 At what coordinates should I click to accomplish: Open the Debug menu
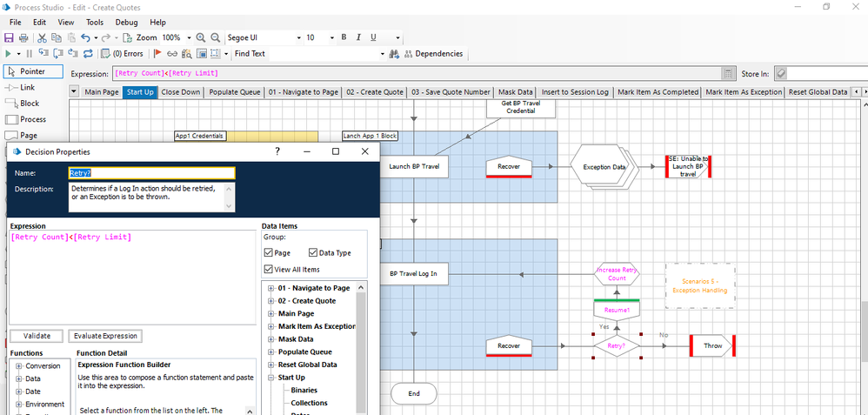coord(126,22)
